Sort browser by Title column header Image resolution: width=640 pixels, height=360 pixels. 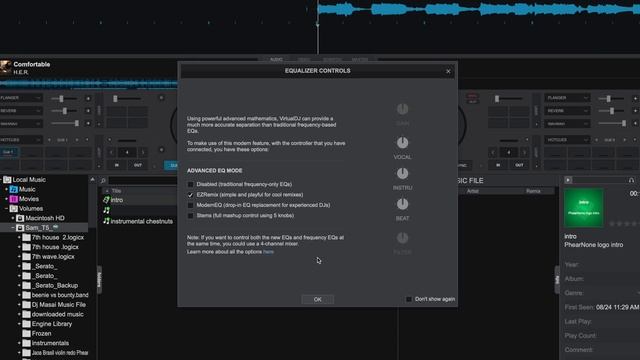[117, 191]
